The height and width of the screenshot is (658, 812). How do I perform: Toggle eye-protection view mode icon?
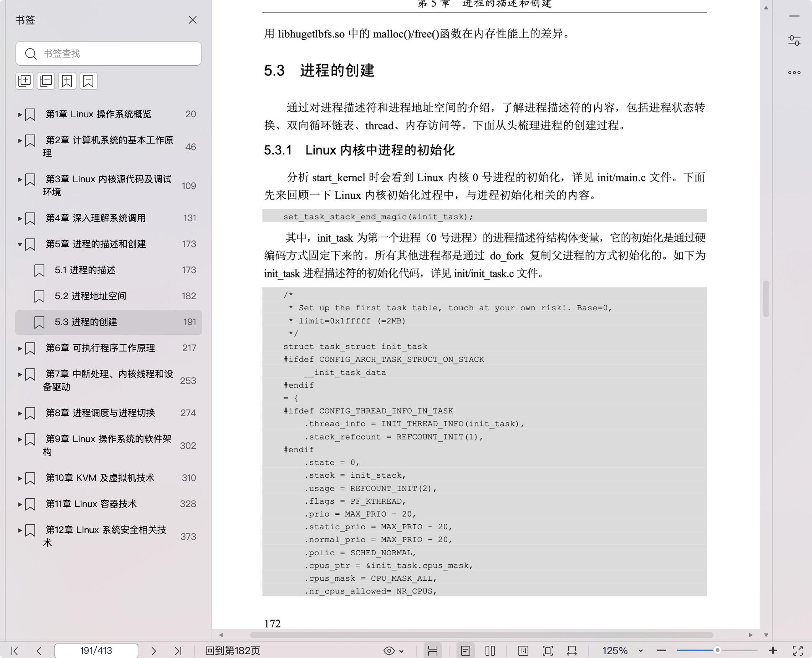(389, 651)
